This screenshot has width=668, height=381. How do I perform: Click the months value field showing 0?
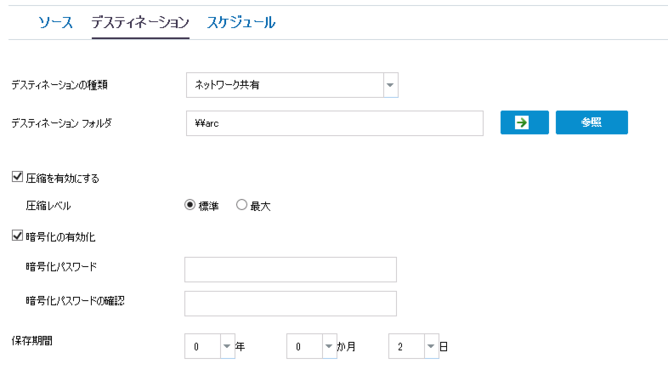click(304, 346)
